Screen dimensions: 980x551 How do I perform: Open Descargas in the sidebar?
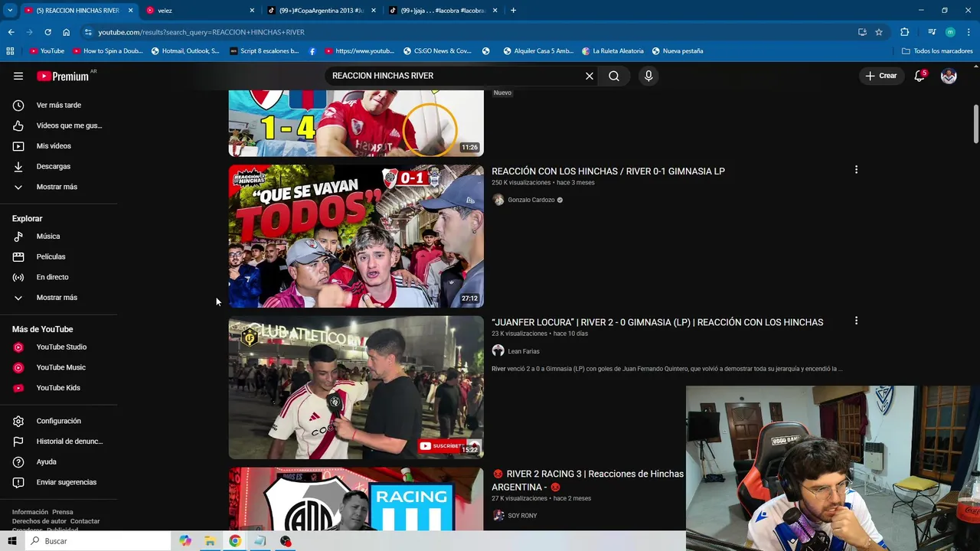coord(58,166)
